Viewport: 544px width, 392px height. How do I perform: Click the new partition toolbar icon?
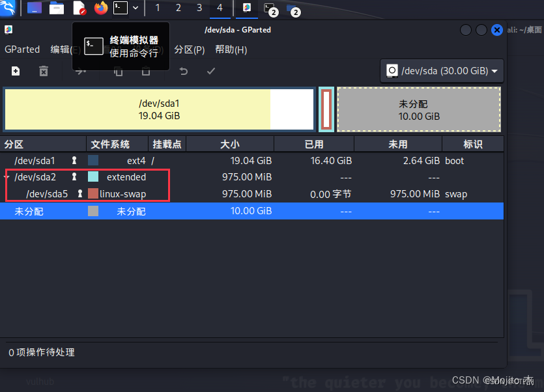(16, 71)
